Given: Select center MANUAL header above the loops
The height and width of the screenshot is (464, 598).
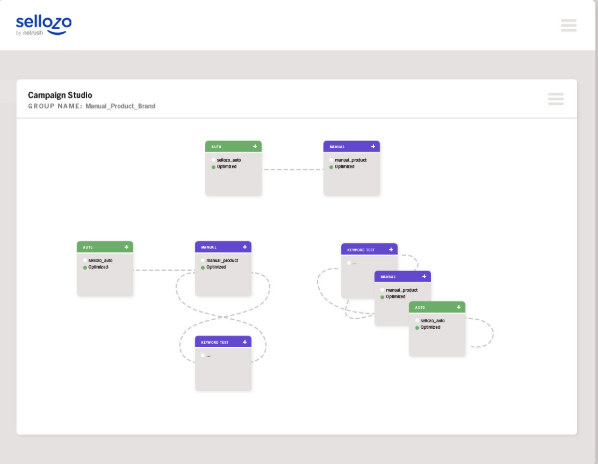Looking at the screenshot, I should pos(223,247).
